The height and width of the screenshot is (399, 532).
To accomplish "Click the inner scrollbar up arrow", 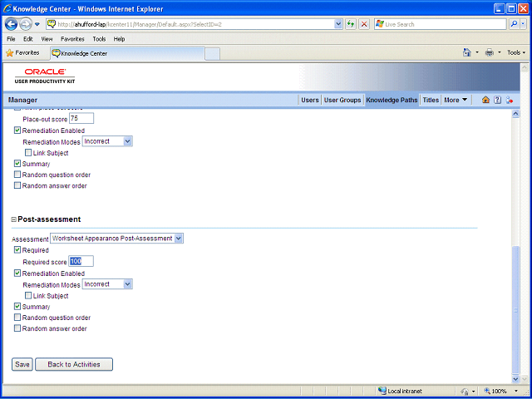I will tap(515, 114).
